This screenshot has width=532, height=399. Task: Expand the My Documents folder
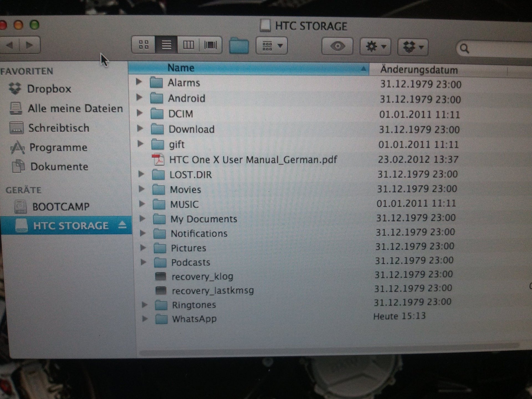[142, 218]
